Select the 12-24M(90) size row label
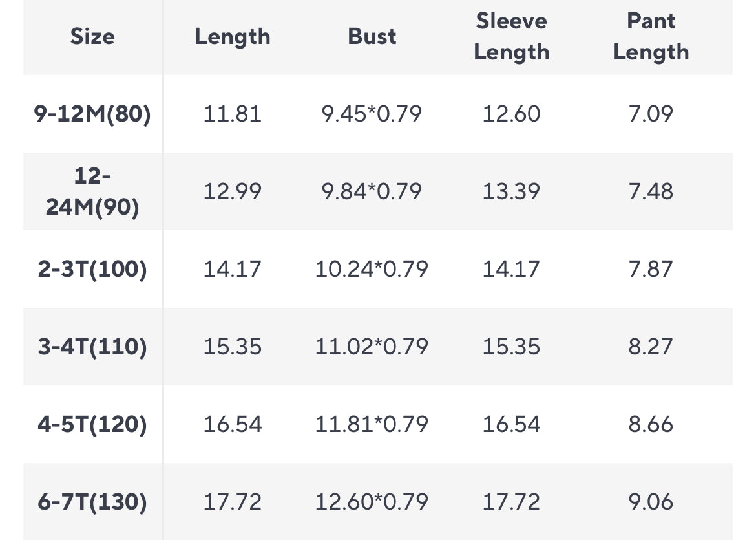Viewport: 756px width, 540px height. (x=92, y=191)
